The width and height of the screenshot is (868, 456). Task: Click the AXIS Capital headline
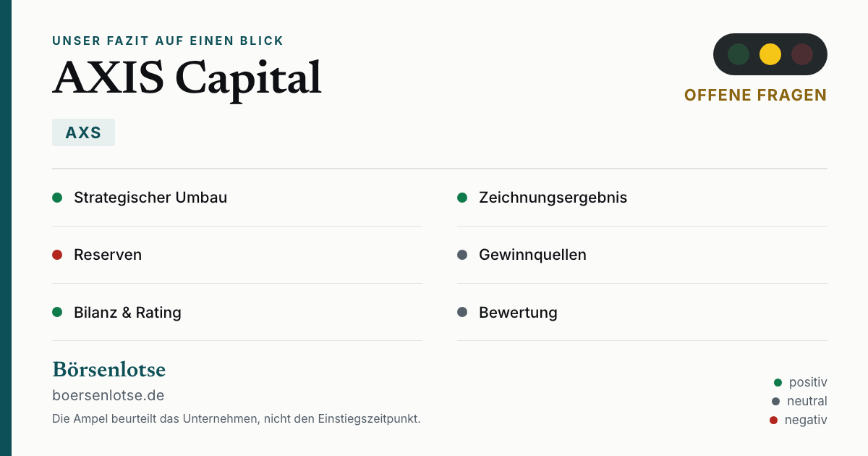coord(187,78)
